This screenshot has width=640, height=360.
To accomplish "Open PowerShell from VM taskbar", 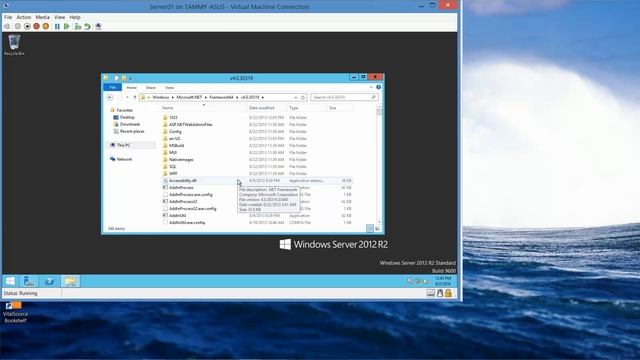I will click(49, 281).
